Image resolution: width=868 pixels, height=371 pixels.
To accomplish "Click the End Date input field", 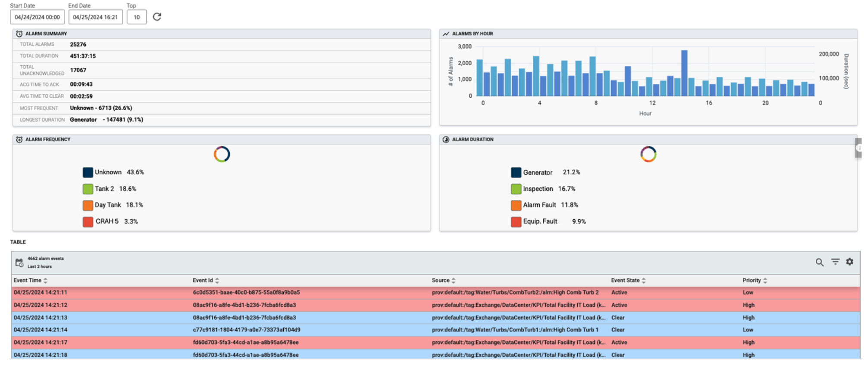I will click(95, 17).
